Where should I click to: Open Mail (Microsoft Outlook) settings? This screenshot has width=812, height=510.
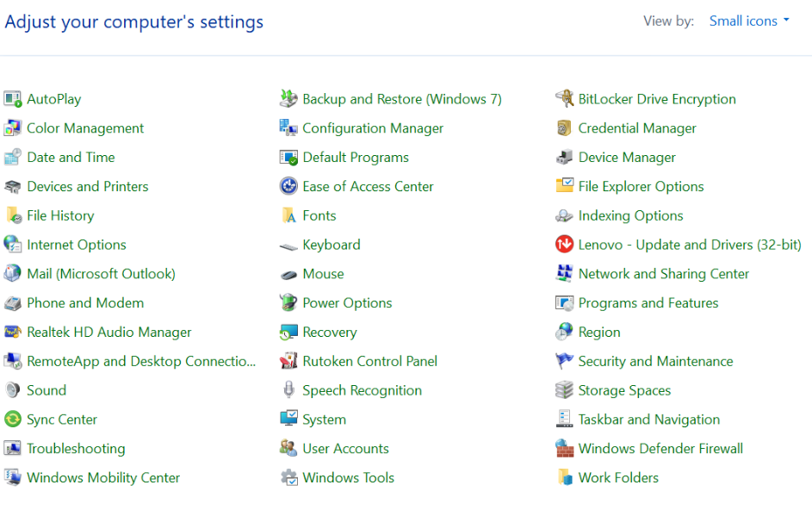101,274
